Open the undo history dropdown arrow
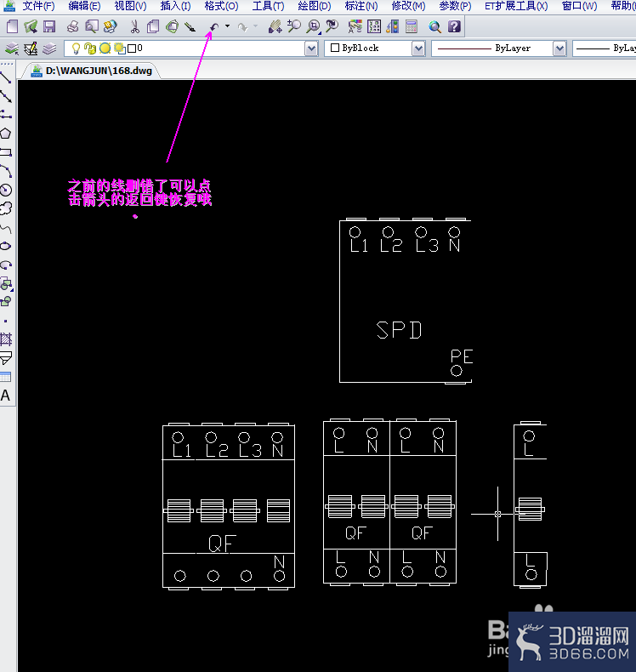 [x=227, y=26]
